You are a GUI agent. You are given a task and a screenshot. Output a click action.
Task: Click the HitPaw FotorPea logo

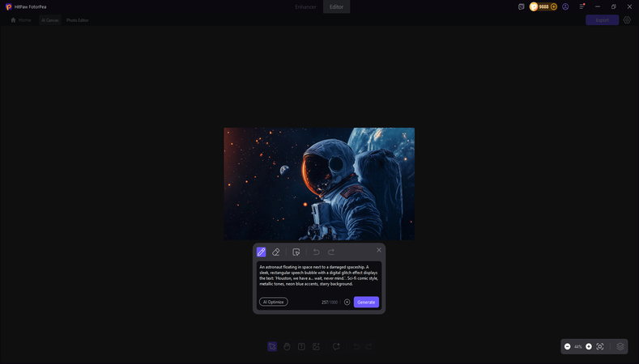[9, 7]
